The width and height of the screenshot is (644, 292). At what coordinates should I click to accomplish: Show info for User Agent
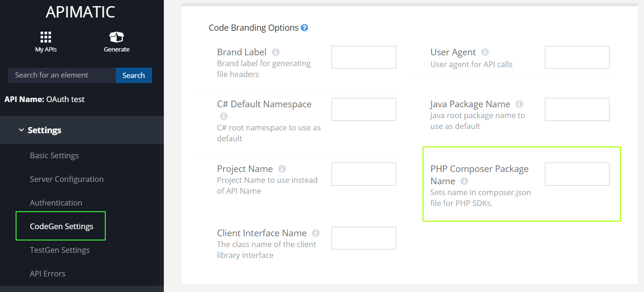click(485, 52)
